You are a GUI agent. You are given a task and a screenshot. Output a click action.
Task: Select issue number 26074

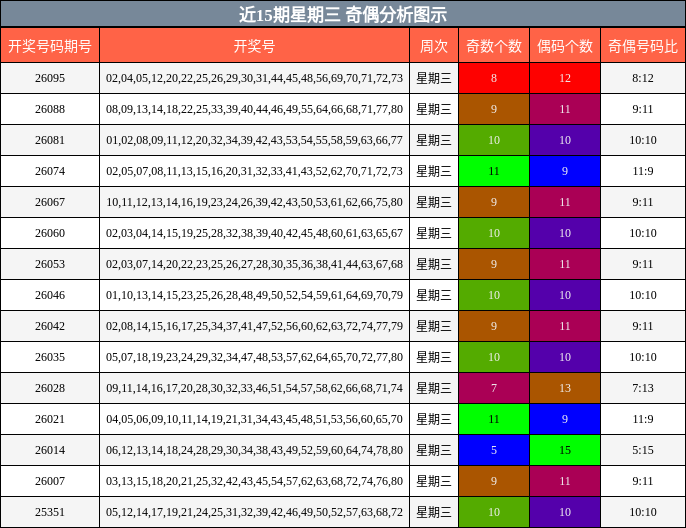click(50, 171)
